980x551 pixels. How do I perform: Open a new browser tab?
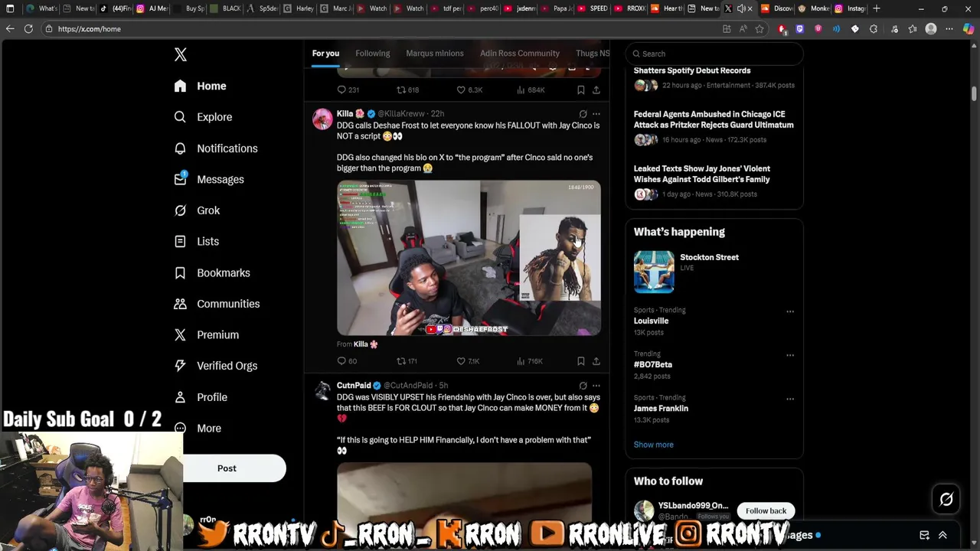tap(877, 8)
